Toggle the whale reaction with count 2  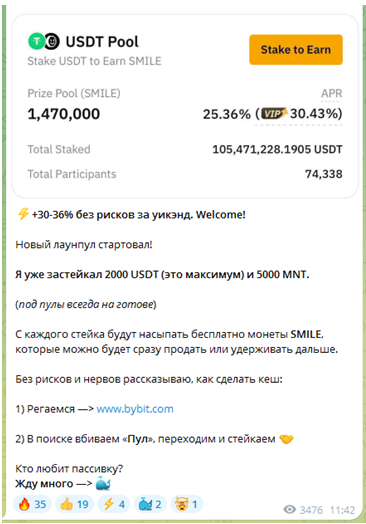[150, 504]
